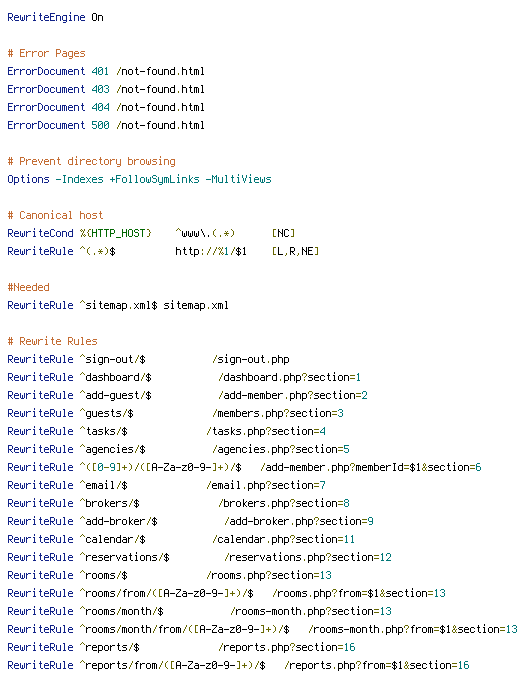Click /add-member.php?section=2 target
The image size is (526, 682).
[x=293, y=395]
